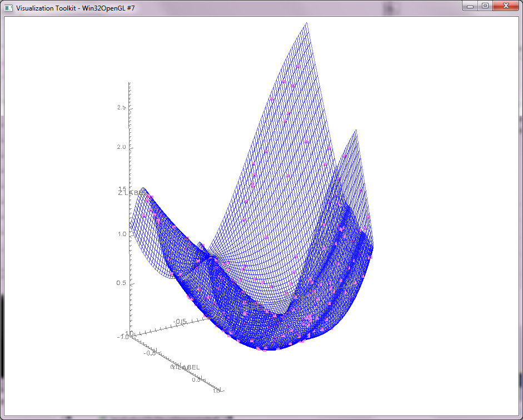This screenshot has width=523, height=420.
Task: Click the topmost magenta data point
Action: (x=297, y=66)
